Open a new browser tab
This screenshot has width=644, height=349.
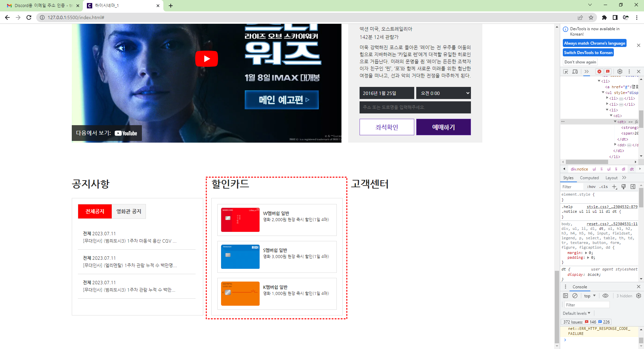pyautogui.click(x=171, y=6)
